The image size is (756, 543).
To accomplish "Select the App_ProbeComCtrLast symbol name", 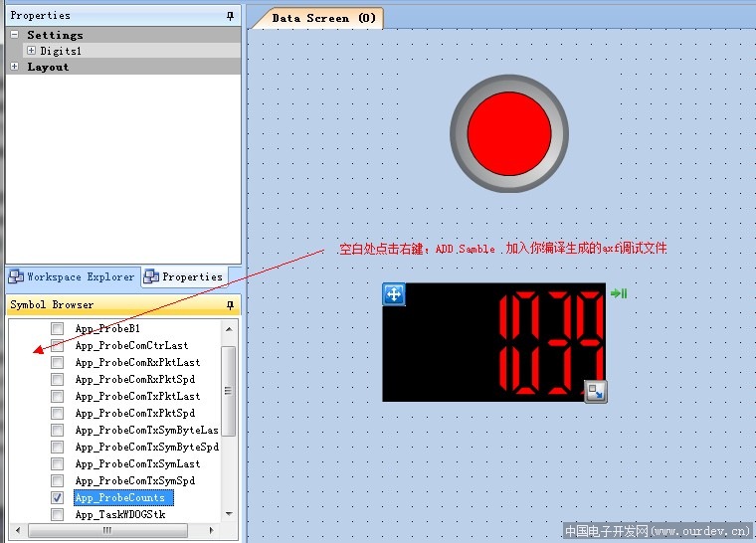I will tap(131, 345).
